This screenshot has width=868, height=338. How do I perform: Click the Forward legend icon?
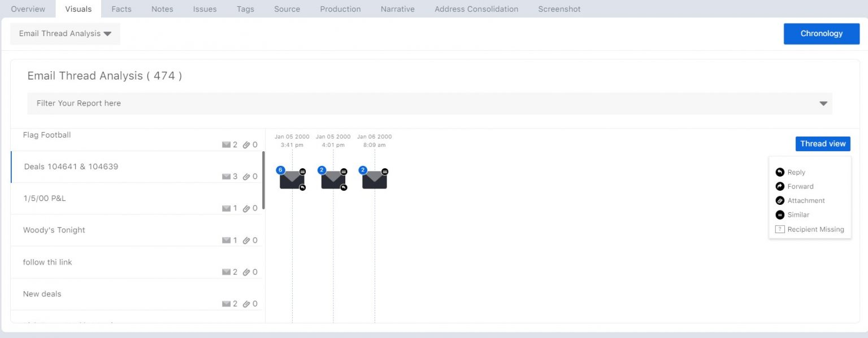(780, 186)
